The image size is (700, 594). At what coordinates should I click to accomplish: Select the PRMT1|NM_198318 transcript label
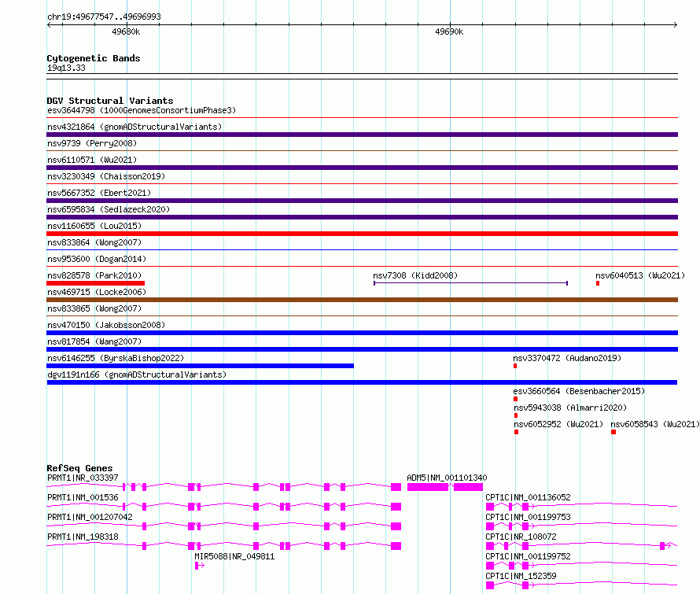tap(83, 537)
